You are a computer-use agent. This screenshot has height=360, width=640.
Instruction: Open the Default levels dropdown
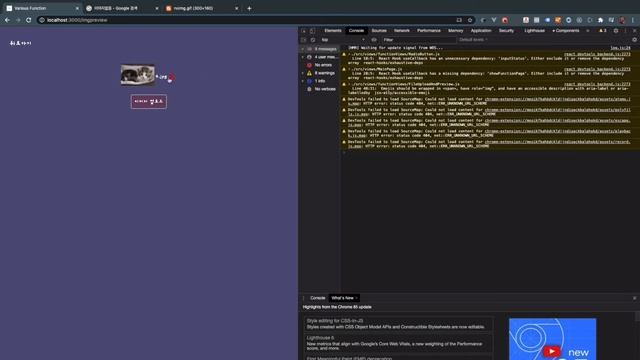pyautogui.click(x=473, y=40)
